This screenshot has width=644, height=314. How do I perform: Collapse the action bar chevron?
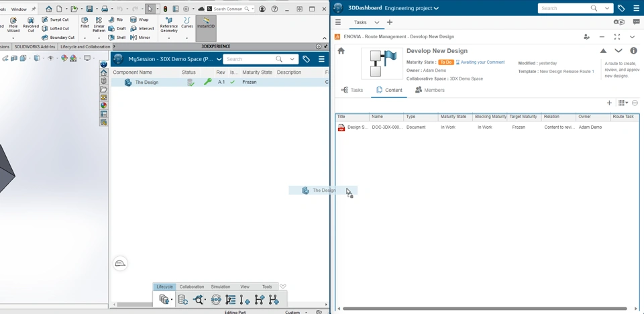pyautogui.click(x=282, y=286)
